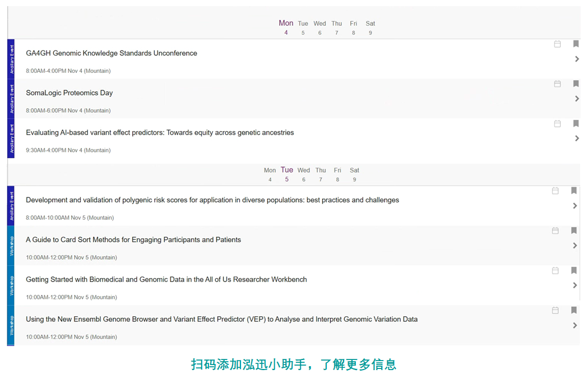588x383 pixels.
Task: Bookmark the polygenic risk scores session
Action: (x=574, y=191)
